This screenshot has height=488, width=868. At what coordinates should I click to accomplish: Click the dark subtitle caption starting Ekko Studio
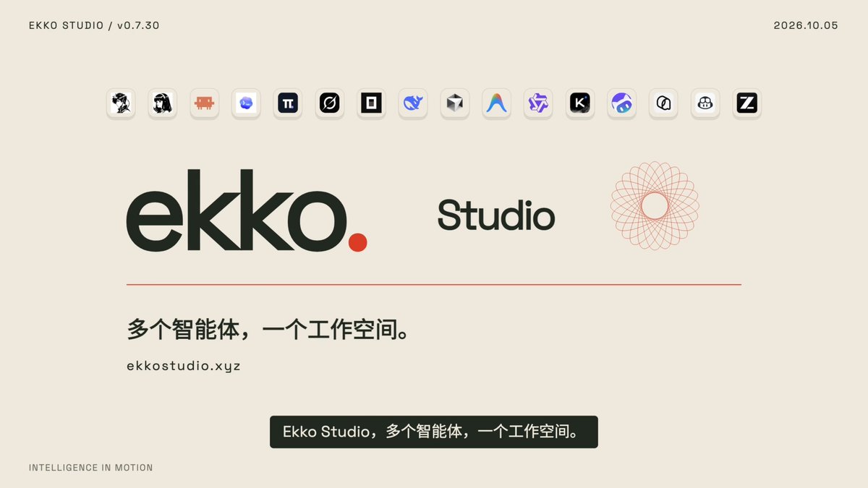coord(434,432)
